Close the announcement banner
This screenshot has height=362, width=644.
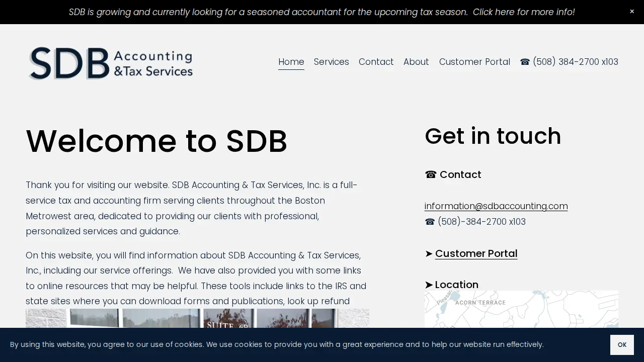[632, 12]
